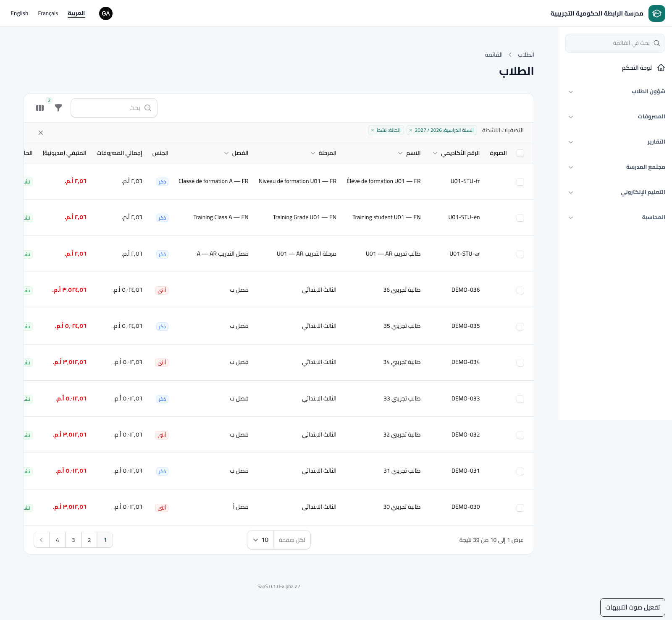Select the DEMO-036 row checkbox
This screenshot has width=672, height=620.
click(x=520, y=290)
